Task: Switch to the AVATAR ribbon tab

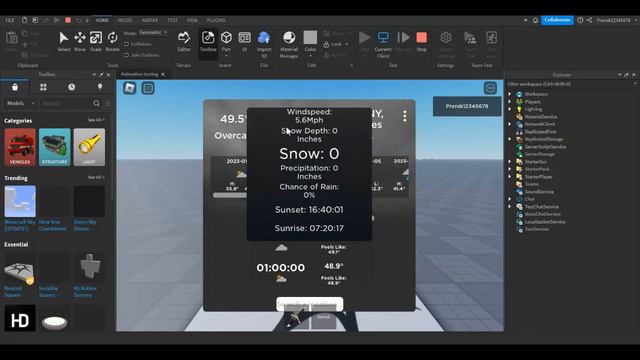Action: pos(150,20)
